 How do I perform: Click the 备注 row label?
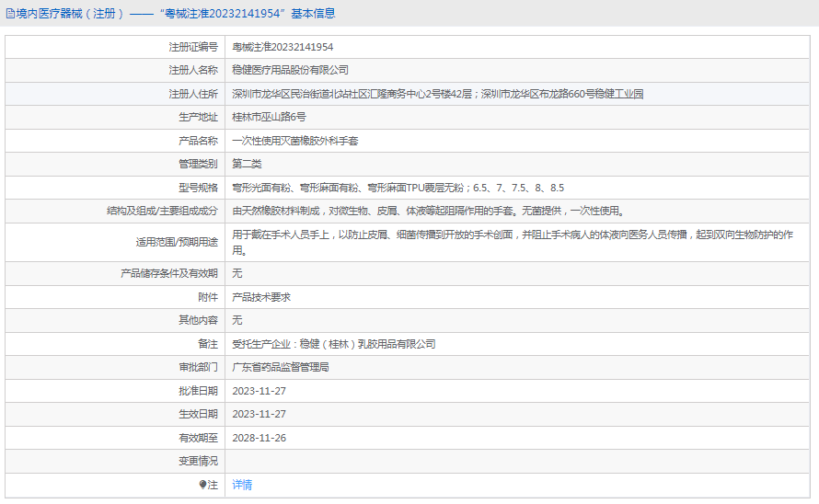click(x=208, y=344)
